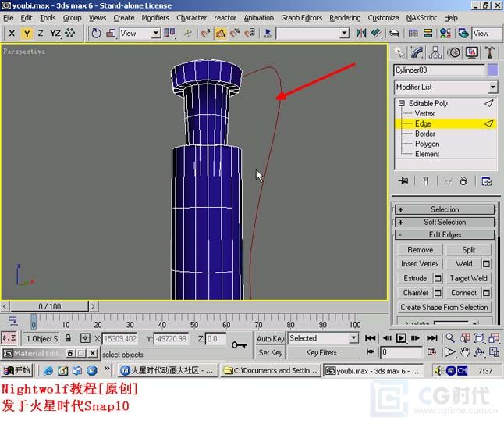Select the Scale tool in toolbar
The width and height of the screenshot is (504, 421).
[x=111, y=33]
